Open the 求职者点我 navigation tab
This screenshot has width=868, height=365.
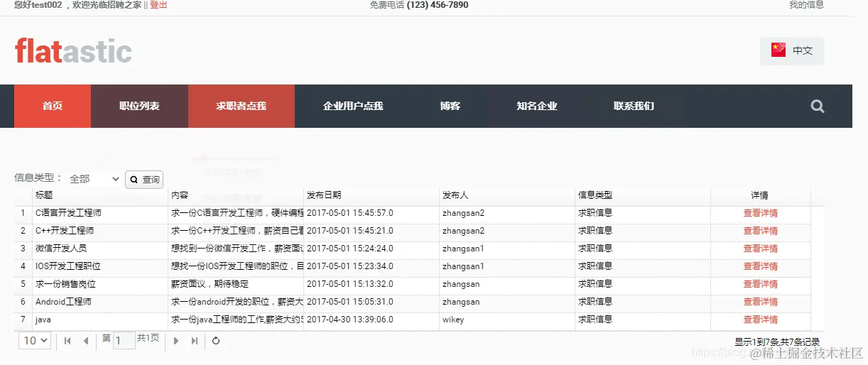(242, 106)
